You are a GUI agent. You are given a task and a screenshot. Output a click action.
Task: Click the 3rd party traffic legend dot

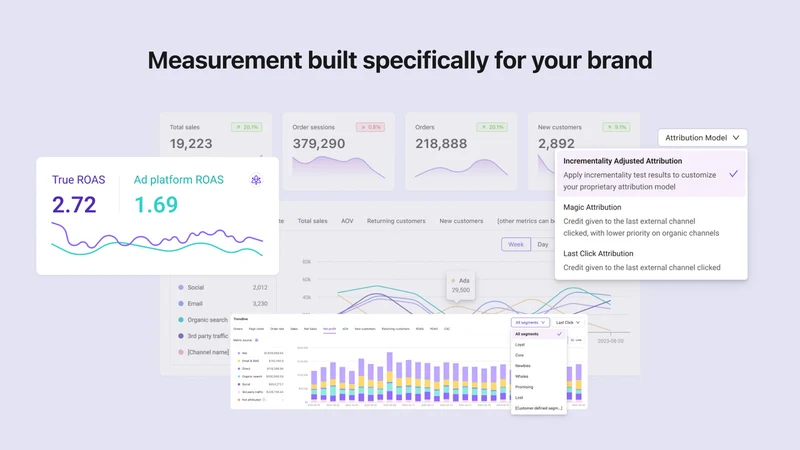pos(181,336)
